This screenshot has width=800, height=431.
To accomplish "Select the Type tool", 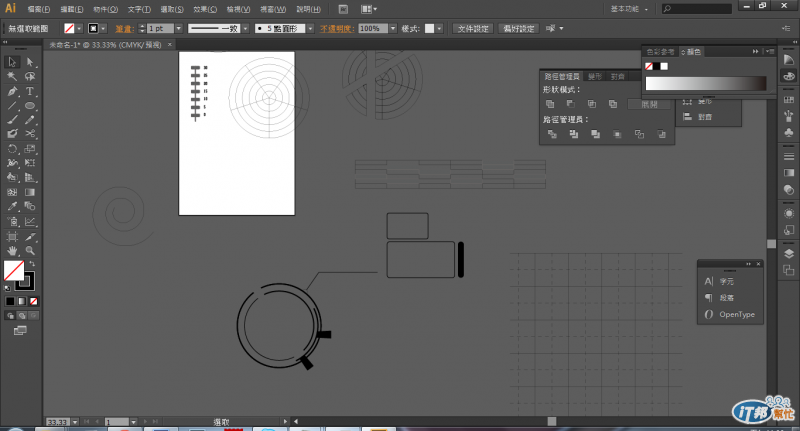I will [x=30, y=91].
